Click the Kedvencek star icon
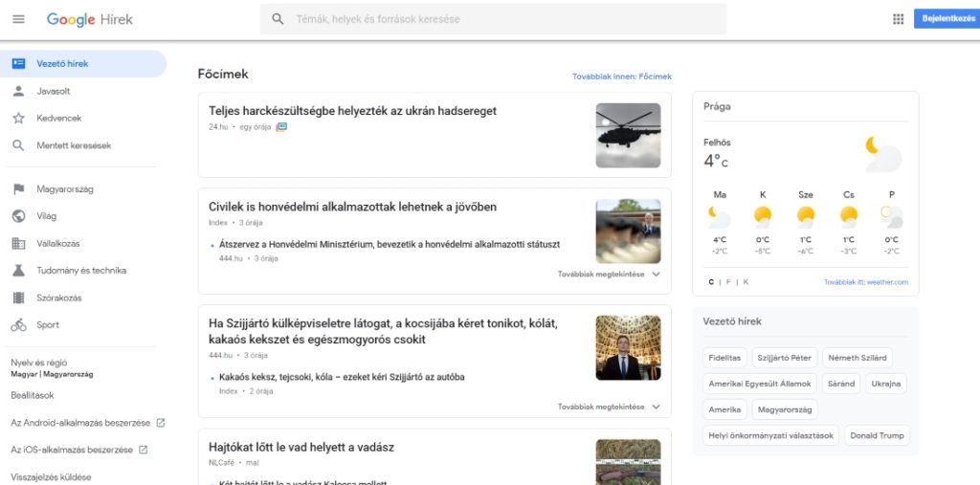This screenshot has width=980, height=485. pos(19,118)
